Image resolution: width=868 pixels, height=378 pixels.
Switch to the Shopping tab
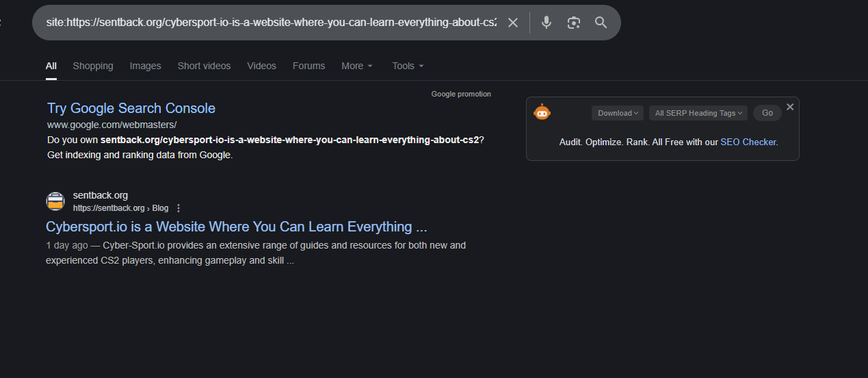[x=93, y=66]
